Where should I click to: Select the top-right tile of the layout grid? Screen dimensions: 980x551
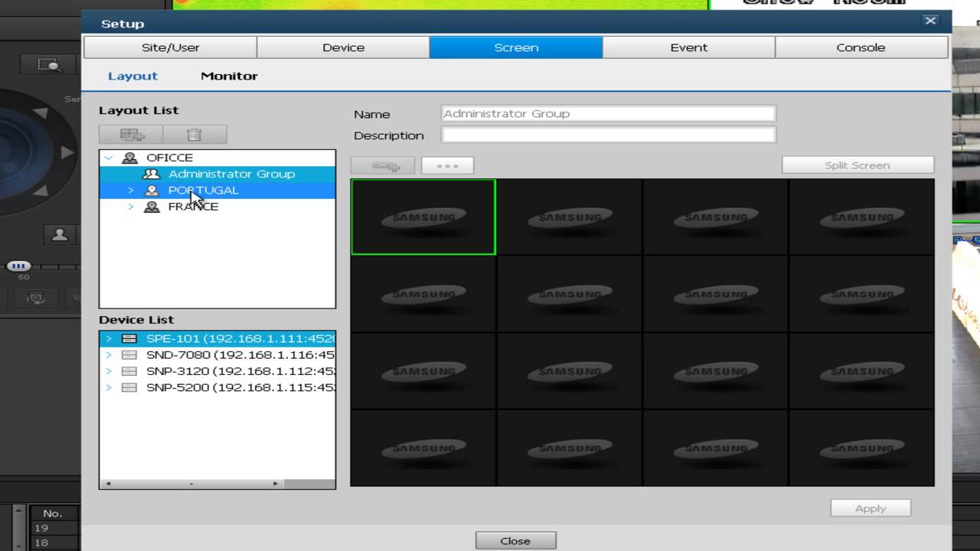click(861, 217)
